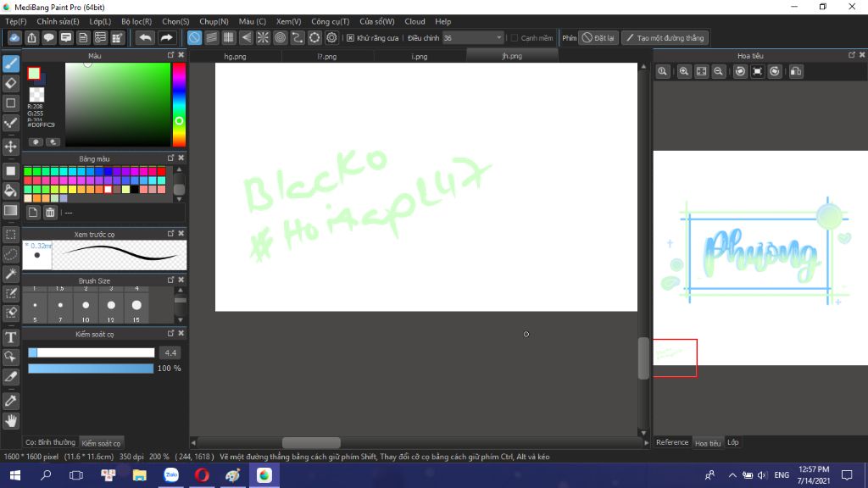Select the Lasso selection tool
868x488 pixels.
tap(11, 254)
